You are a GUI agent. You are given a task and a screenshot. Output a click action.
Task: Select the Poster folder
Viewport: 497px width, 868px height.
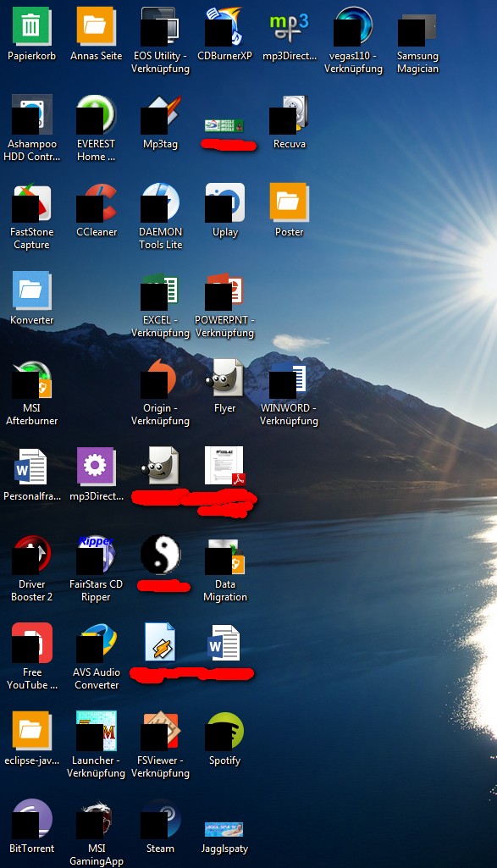pyautogui.click(x=289, y=202)
